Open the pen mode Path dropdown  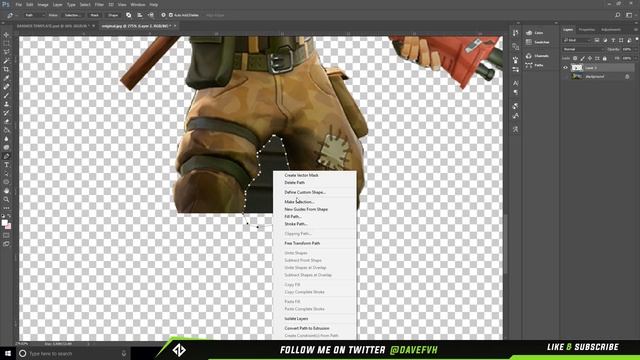pyautogui.click(x=34, y=15)
